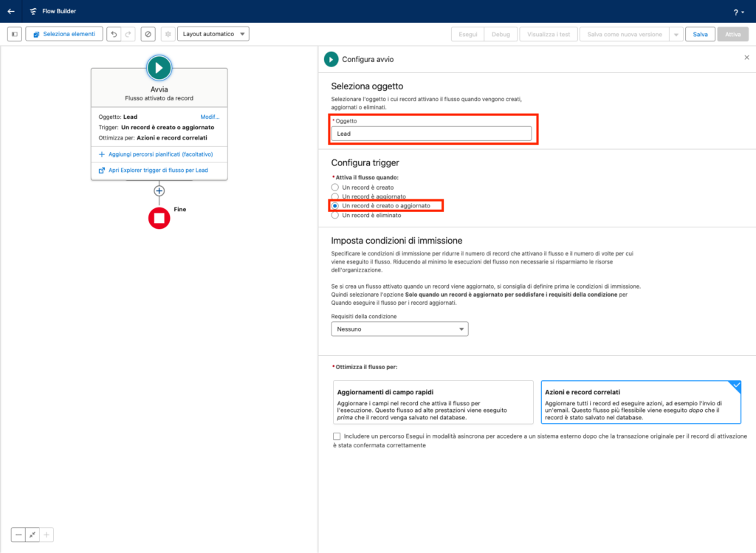Open the help question mark menu
The height and width of the screenshot is (553, 756).
[x=738, y=12]
